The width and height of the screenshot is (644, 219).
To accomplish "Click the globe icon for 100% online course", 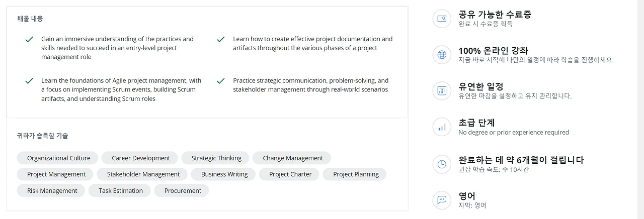I will [442, 55].
